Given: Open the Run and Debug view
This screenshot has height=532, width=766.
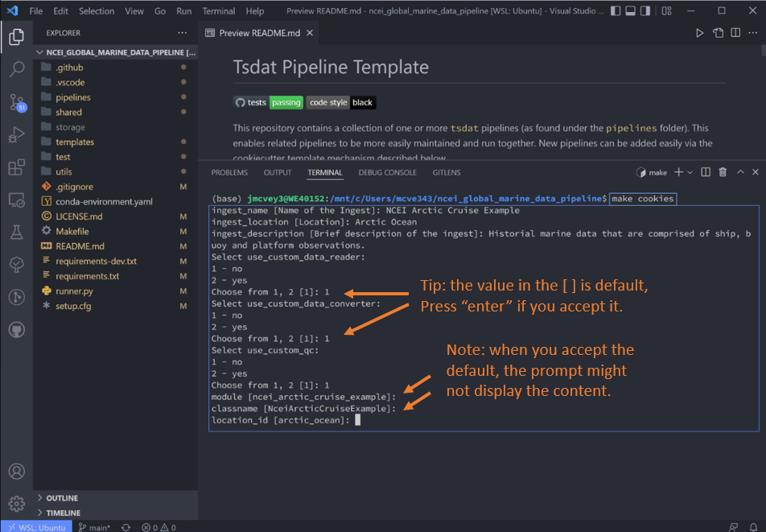Looking at the screenshot, I should point(17,135).
